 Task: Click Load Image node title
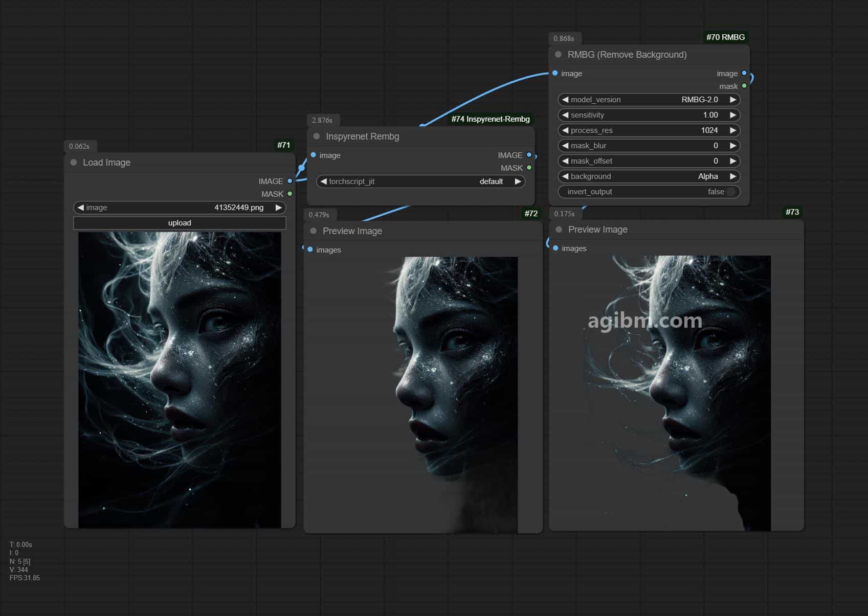pos(106,162)
